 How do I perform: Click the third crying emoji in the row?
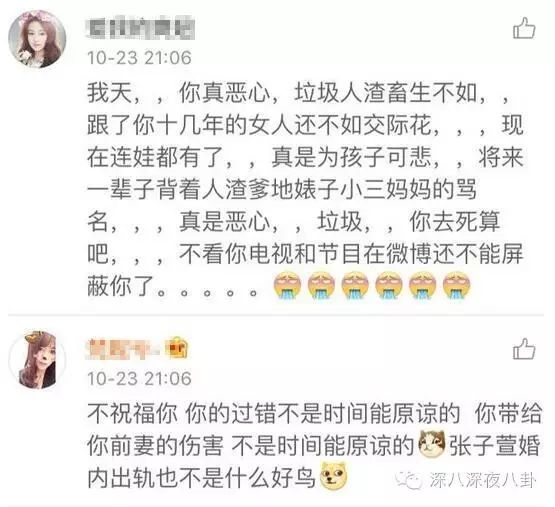(355, 285)
